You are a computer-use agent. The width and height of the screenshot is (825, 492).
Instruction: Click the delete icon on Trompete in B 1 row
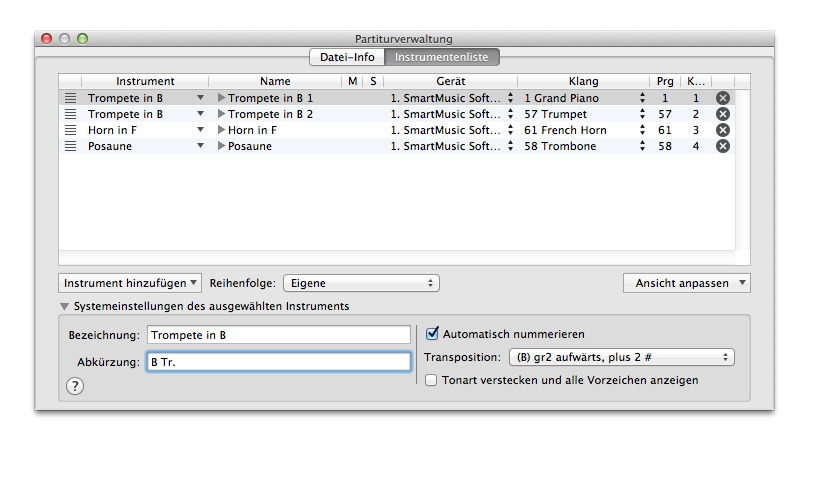723,98
